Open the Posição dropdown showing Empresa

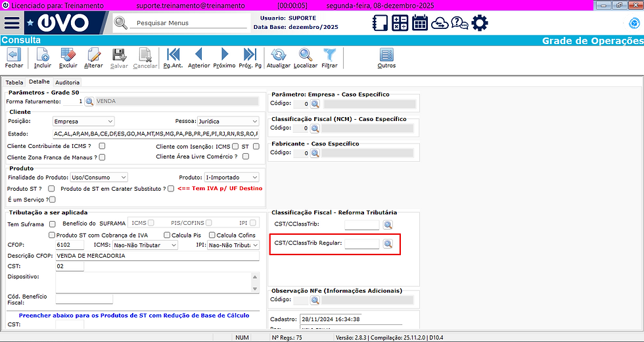(x=84, y=121)
